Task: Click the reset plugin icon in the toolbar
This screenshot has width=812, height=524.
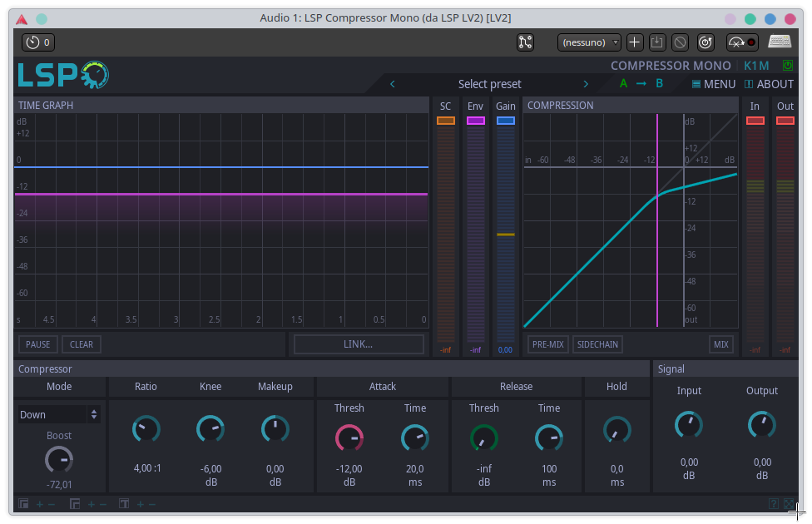Action: [x=705, y=42]
